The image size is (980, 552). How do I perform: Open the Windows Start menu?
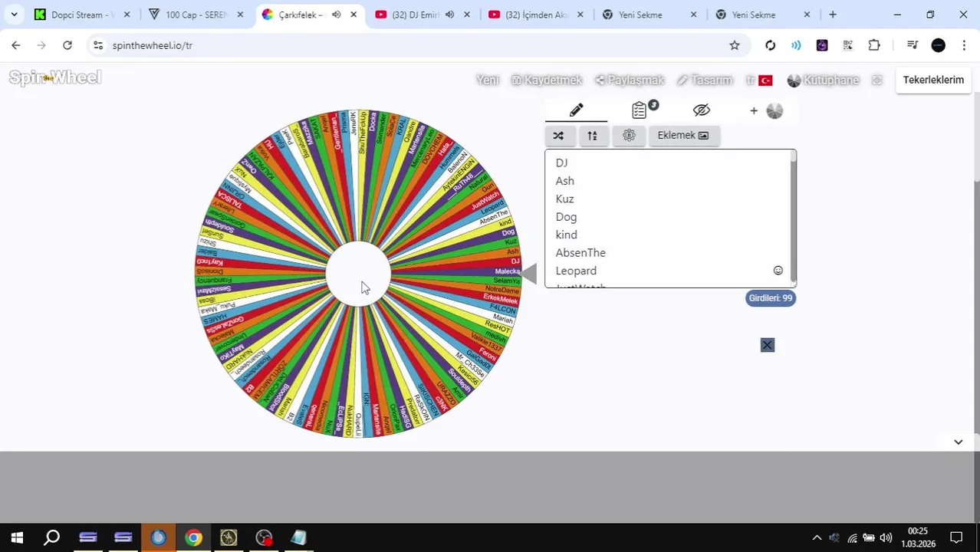click(17, 537)
